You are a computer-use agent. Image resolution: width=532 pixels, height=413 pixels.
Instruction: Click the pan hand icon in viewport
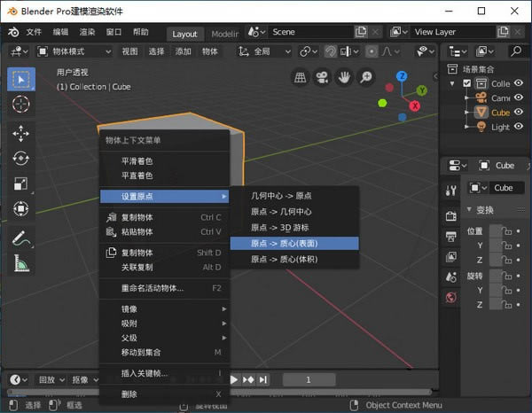pyautogui.click(x=344, y=77)
